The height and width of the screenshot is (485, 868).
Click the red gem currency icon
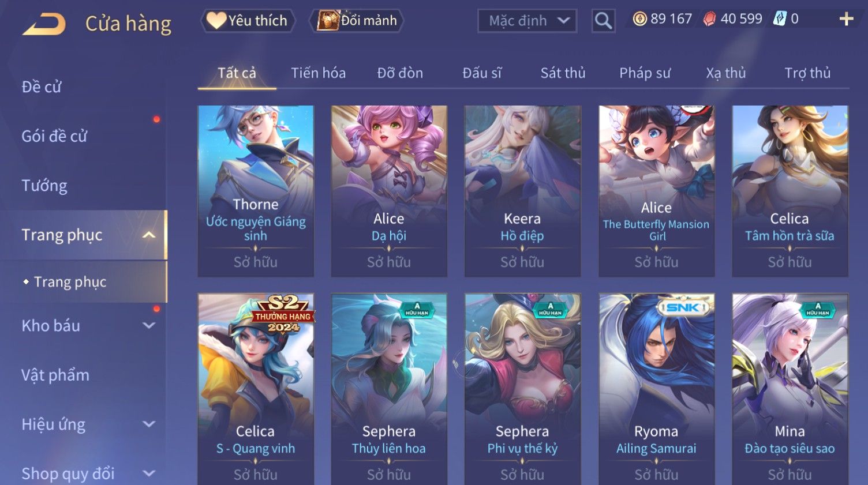click(709, 19)
